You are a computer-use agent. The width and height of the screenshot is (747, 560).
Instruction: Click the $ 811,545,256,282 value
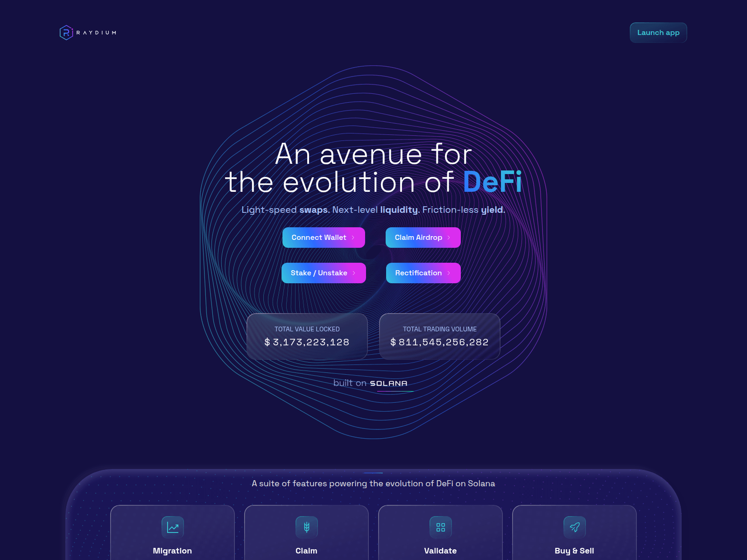pyautogui.click(x=439, y=342)
